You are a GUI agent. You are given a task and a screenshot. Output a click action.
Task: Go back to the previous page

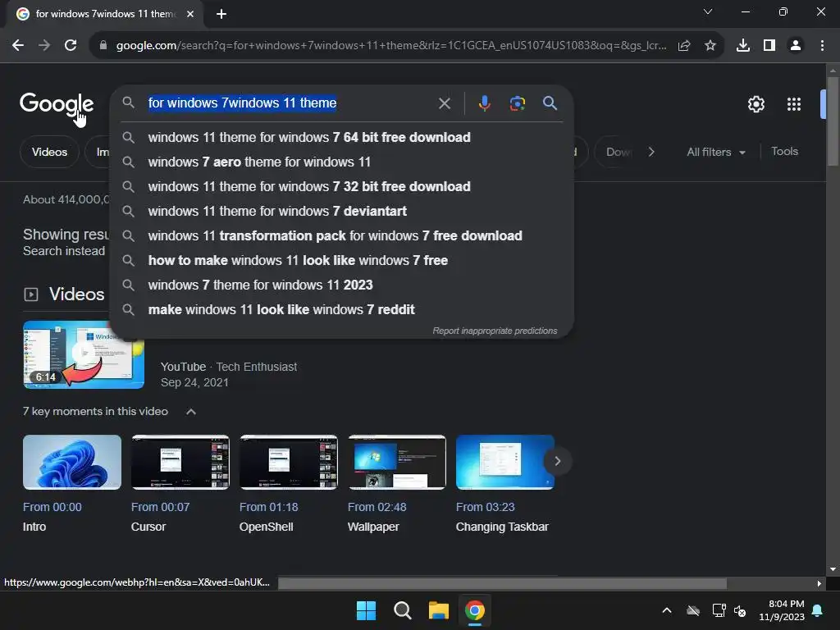(18, 46)
